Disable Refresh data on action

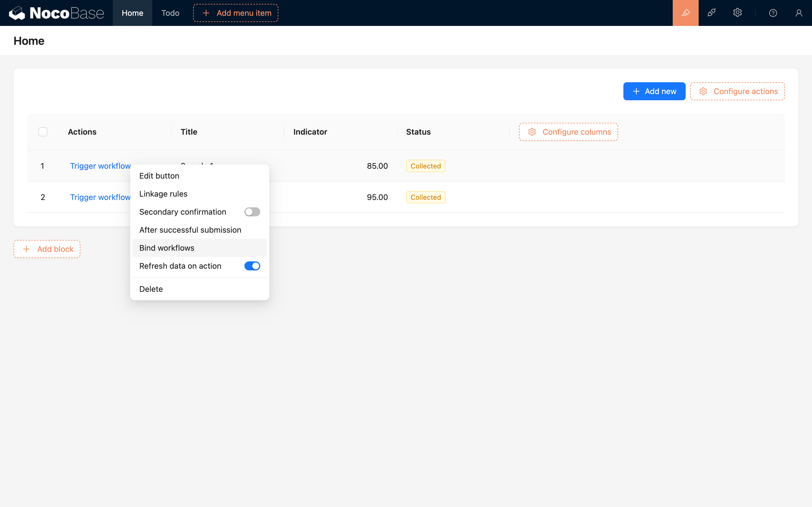(252, 266)
